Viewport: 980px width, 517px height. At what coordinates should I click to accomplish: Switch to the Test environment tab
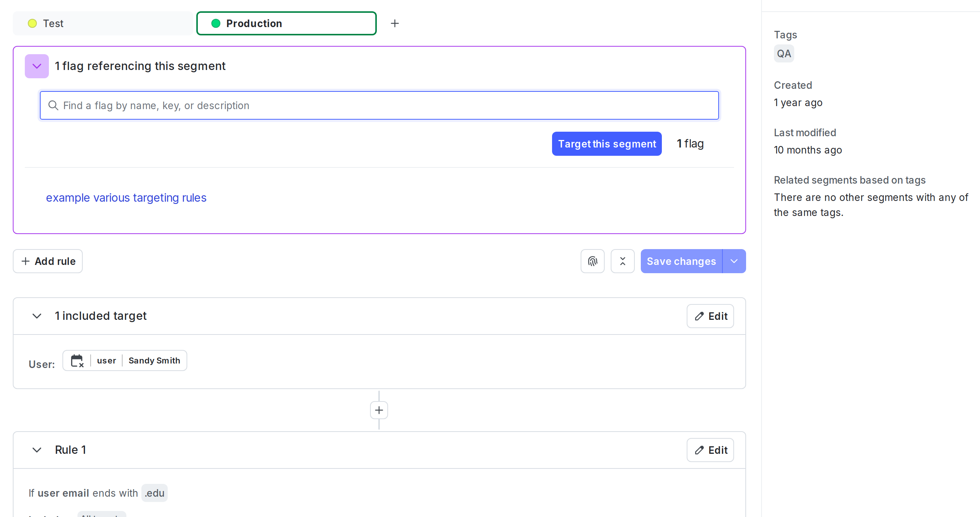pyautogui.click(x=53, y=23)
